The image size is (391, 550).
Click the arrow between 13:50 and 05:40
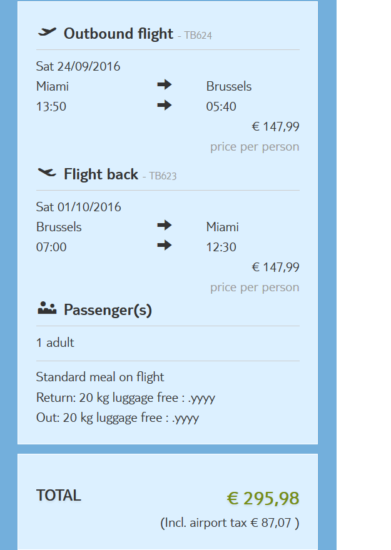click(x=164, y=105)
